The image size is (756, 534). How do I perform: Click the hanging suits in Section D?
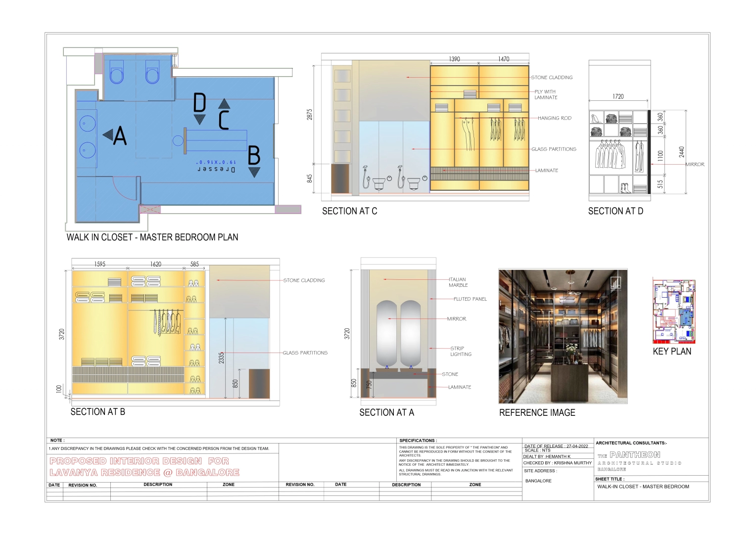607,154
